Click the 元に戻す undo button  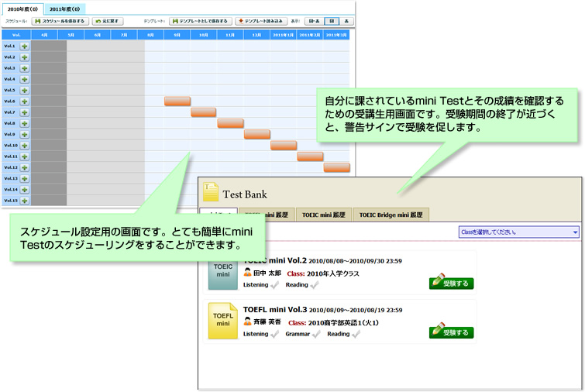point(108,21)
